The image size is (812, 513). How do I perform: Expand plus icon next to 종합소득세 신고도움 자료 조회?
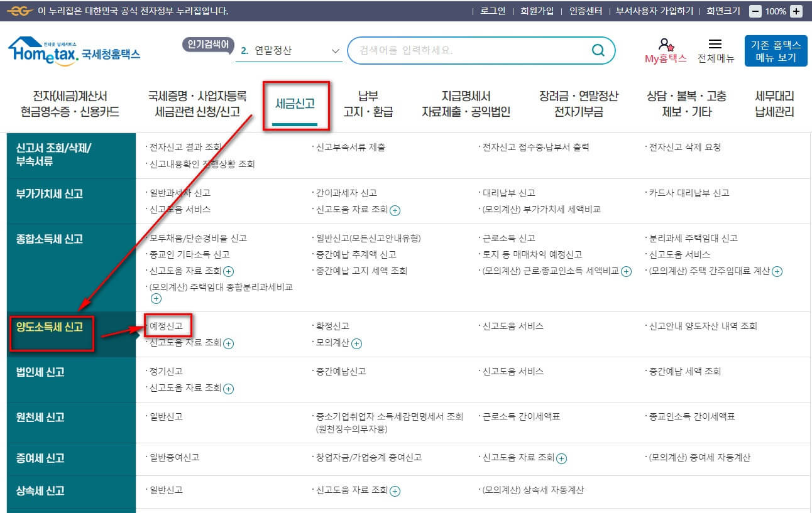229,272
